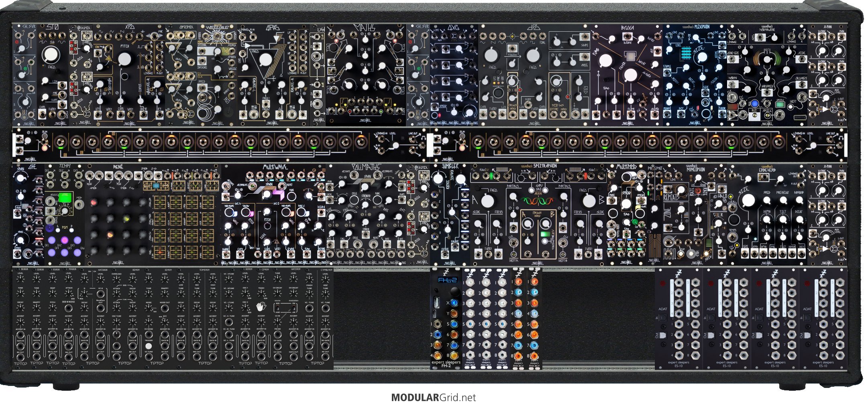868x406 pixels.
Task: Click the Tiptop logo beneath TOMS909
Action: point(205,363)
